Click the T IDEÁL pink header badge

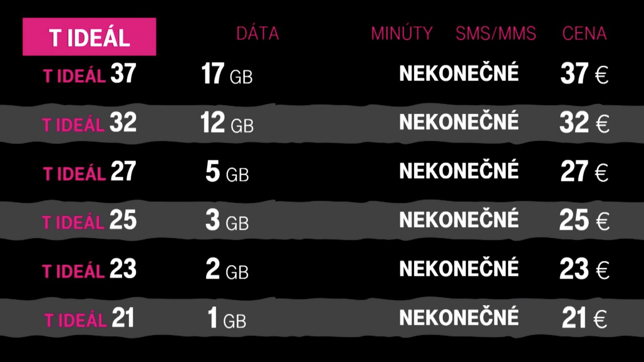(89, 36)
